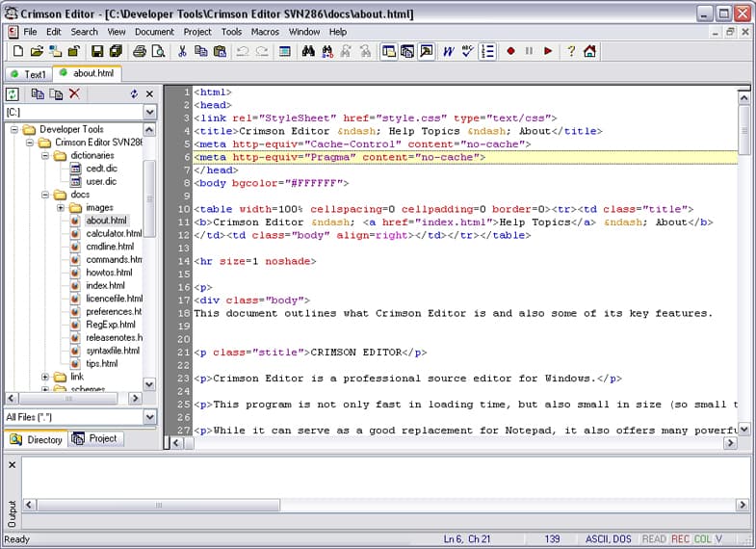Select RegExp.html in the file tree
This screenshot has height=549, width=756.
(111, 325)
